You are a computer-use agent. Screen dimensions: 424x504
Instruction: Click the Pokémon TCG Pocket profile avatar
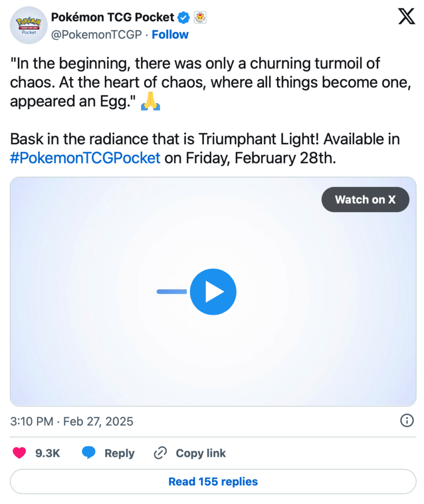(29, 25)
